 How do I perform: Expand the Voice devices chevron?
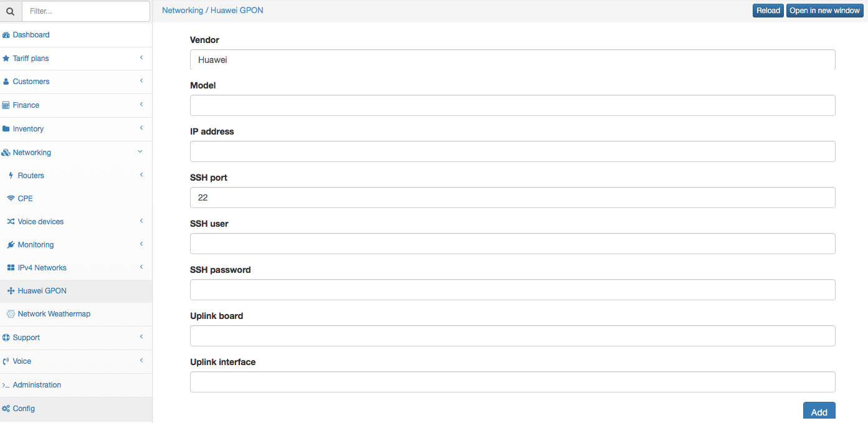click(x=141, y=221)
